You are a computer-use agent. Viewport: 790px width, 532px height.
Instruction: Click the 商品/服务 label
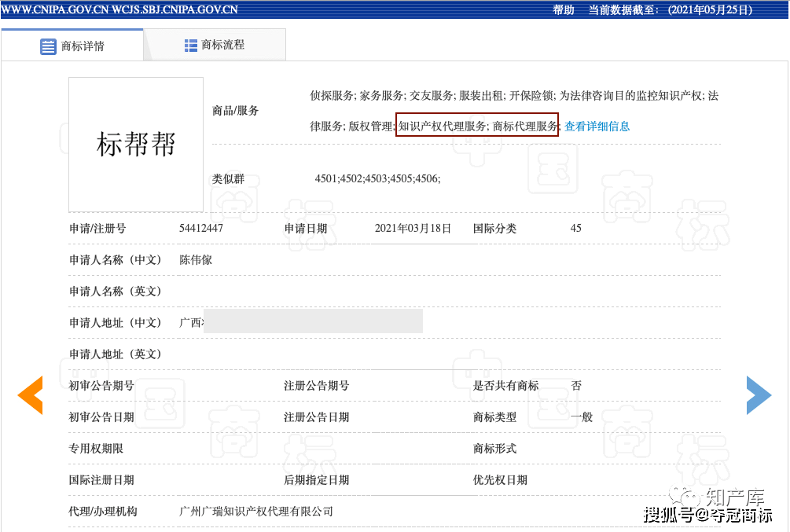tap(235, 111)
